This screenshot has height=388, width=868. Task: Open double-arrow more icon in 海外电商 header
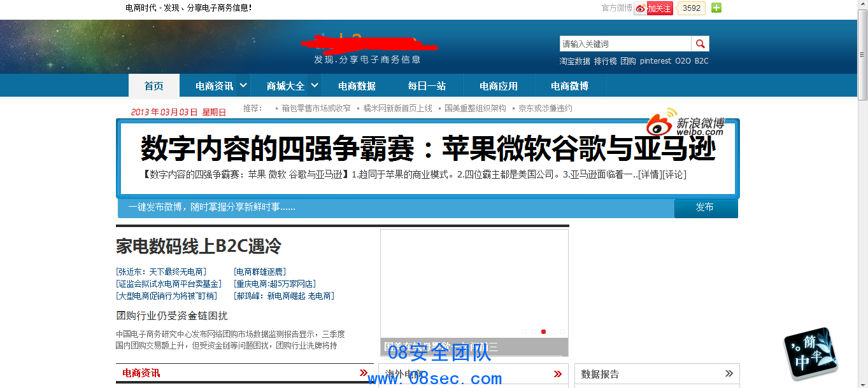point(558,374)
